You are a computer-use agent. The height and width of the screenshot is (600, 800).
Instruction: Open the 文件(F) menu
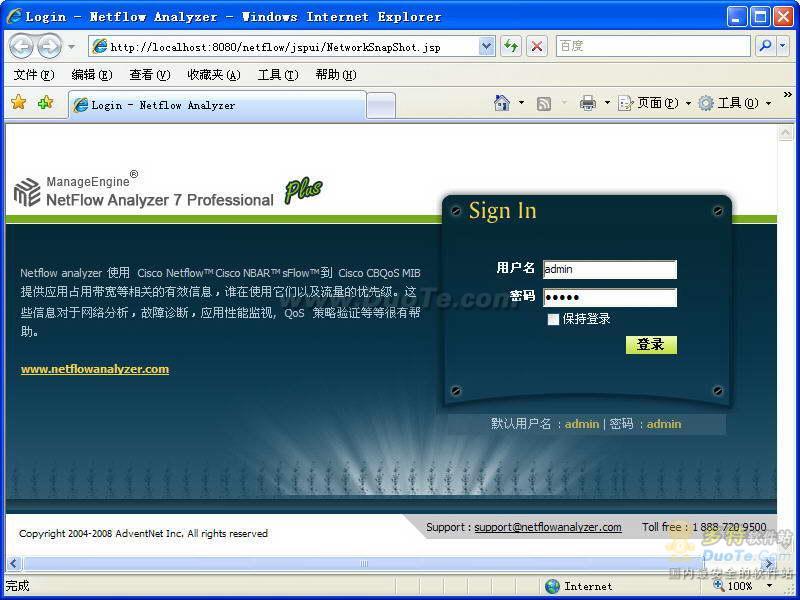33,75
